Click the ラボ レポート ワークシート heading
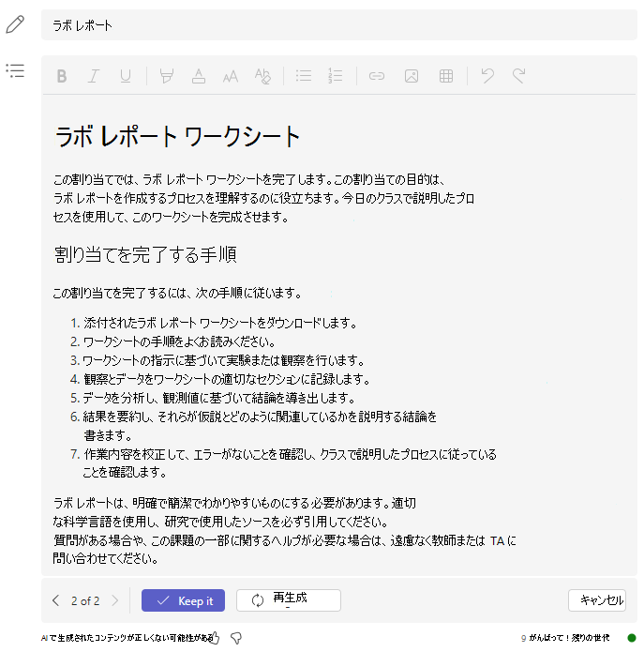The height and width of the screenshot is (652, 644). click(x=177, y=137)
